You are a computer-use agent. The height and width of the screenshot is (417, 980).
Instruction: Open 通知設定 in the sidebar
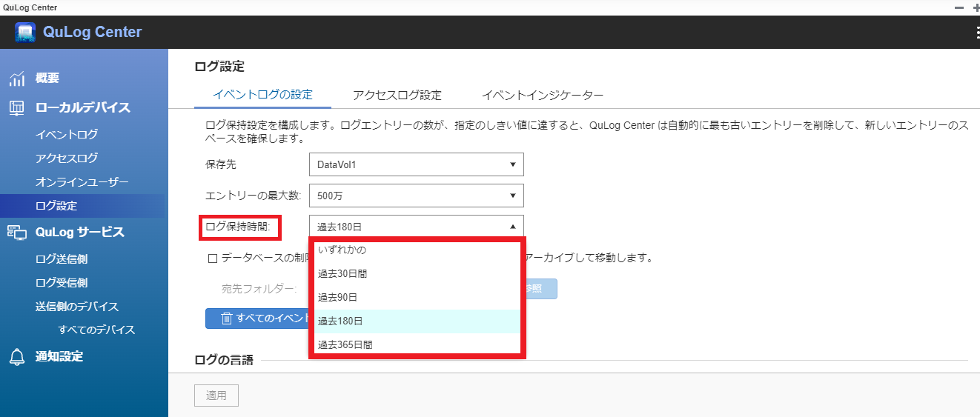(59, 357)
